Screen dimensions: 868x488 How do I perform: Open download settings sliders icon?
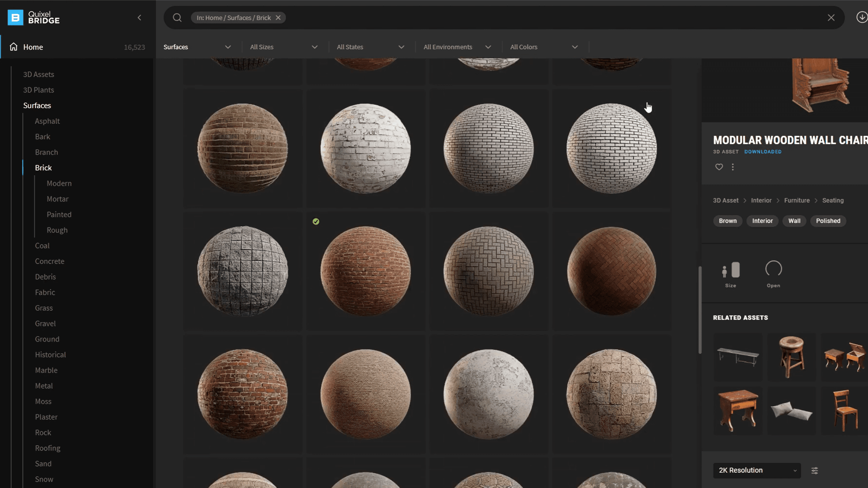[814, 470]
